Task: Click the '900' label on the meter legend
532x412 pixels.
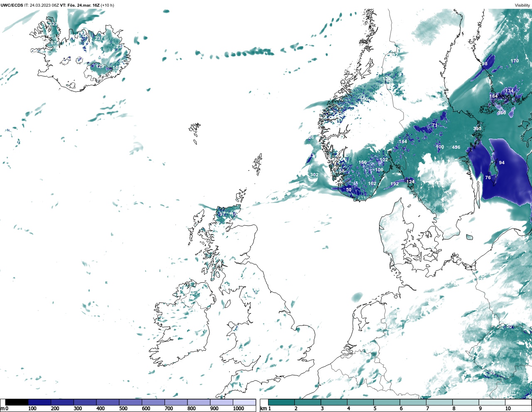Action: pos(214,409)
